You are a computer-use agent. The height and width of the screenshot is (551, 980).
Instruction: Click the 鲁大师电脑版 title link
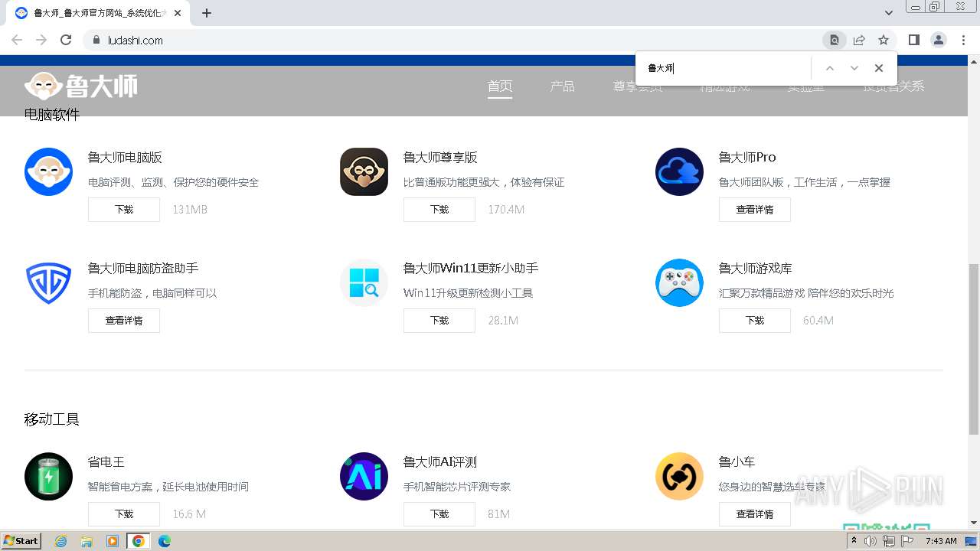pyautogui.click(x=125, y=158)
